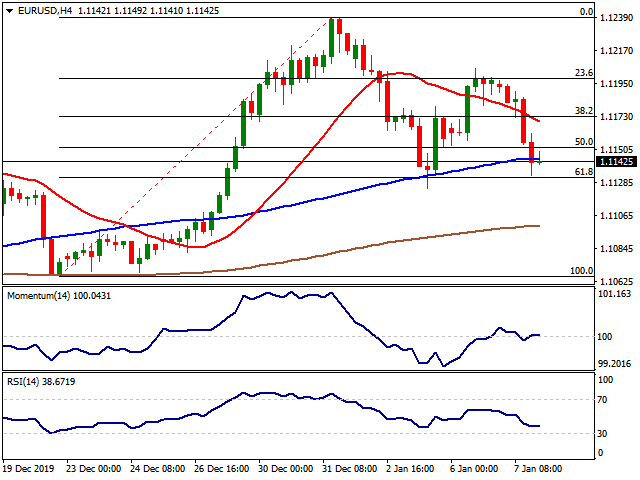This screenshot has height=480, width=640.
Task: Click the RSI 30 level label
Action: pos(602,433)
